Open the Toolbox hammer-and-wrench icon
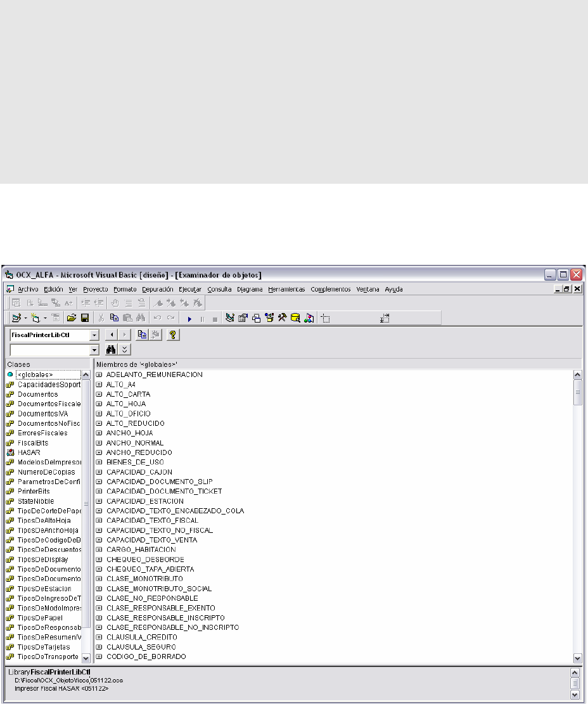This screenshot has height=704, width=588. tap(283, 318)
